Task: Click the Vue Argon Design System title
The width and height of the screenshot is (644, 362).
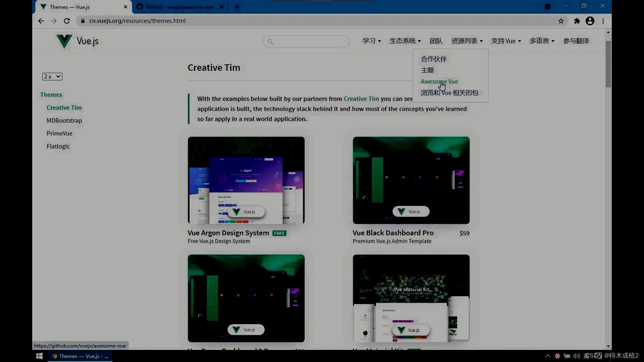Action: 228,233
